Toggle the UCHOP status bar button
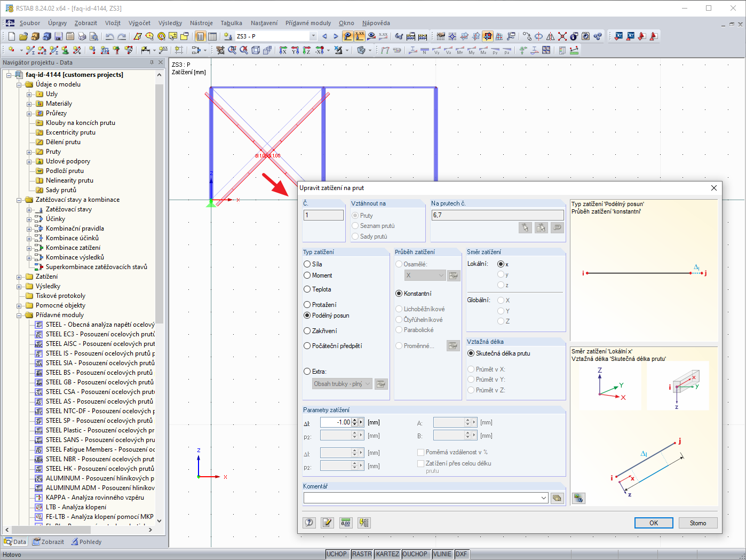This screenshot has height=560, width=746. click(x=337, y=554)
